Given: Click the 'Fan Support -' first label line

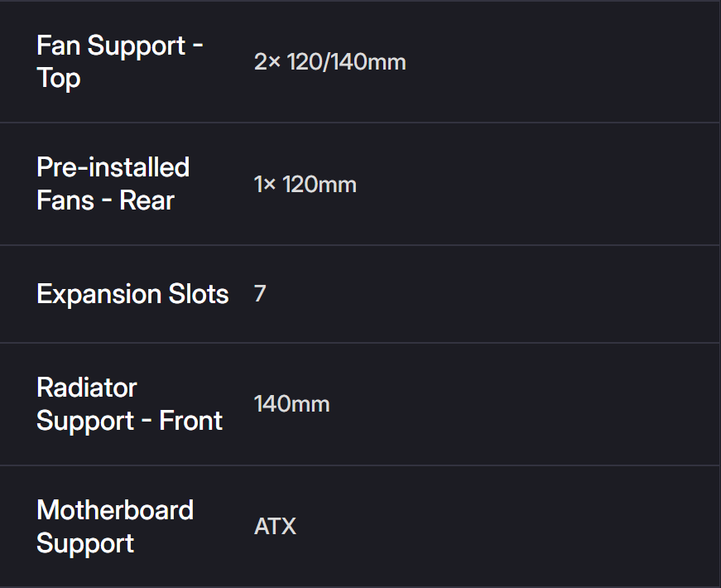Looking at the screenshot, I should point(120,46).
